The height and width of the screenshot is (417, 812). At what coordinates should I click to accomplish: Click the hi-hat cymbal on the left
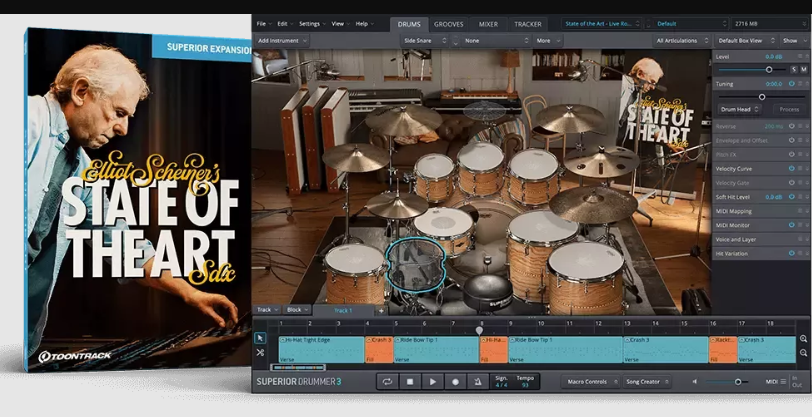tap(397, 205)
